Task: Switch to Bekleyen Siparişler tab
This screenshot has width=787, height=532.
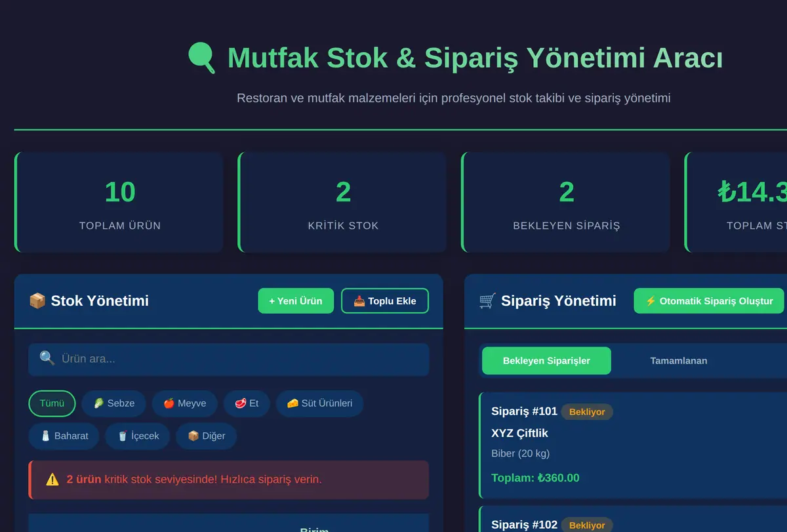Action: pos(546,361)
